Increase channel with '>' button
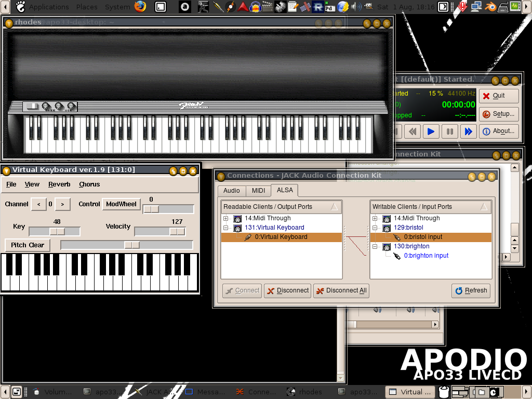The image size is (532, 399). 62,204
